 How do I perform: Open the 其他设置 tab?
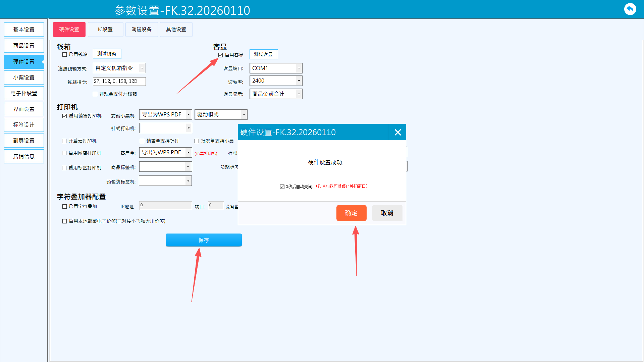point(176,30)
